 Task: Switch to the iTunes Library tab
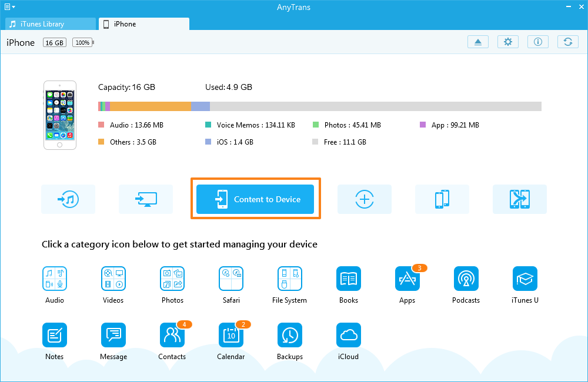pos(50,24)
